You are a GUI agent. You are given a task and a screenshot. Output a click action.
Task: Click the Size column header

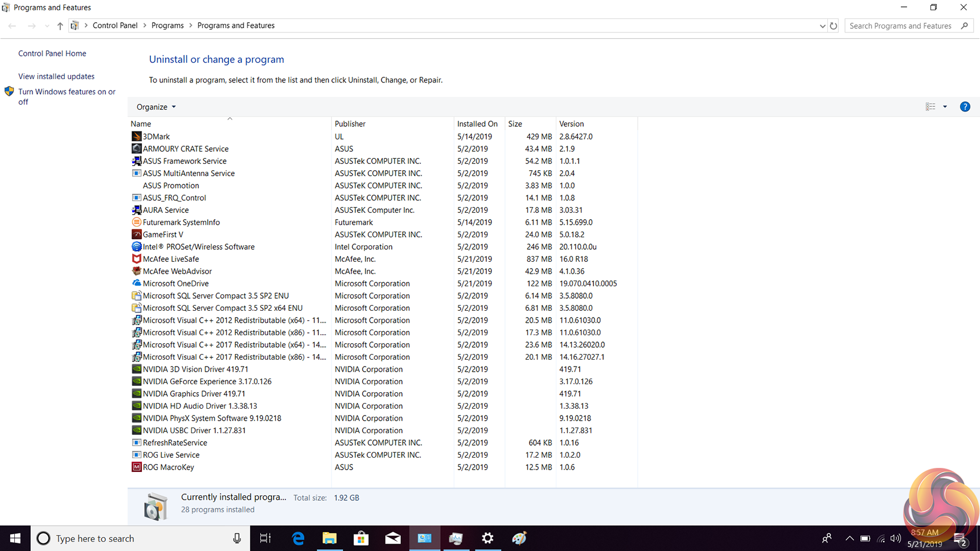tap(515, 124)
